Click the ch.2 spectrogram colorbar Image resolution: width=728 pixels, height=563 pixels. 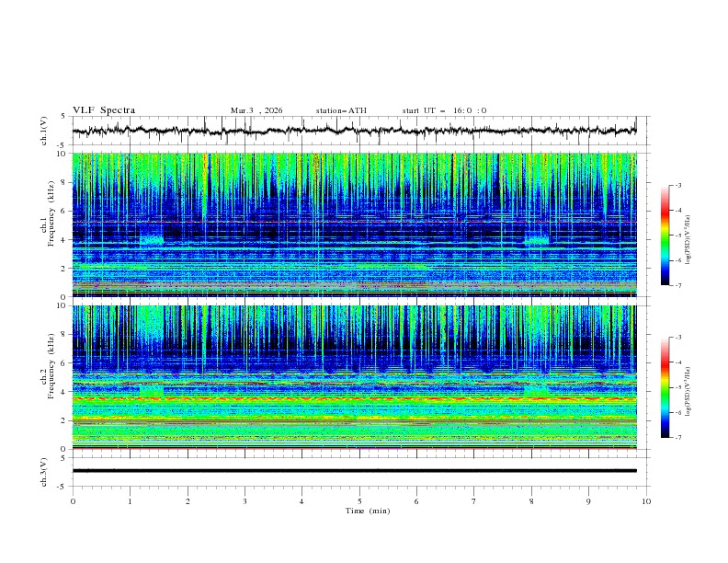[665, 387]
